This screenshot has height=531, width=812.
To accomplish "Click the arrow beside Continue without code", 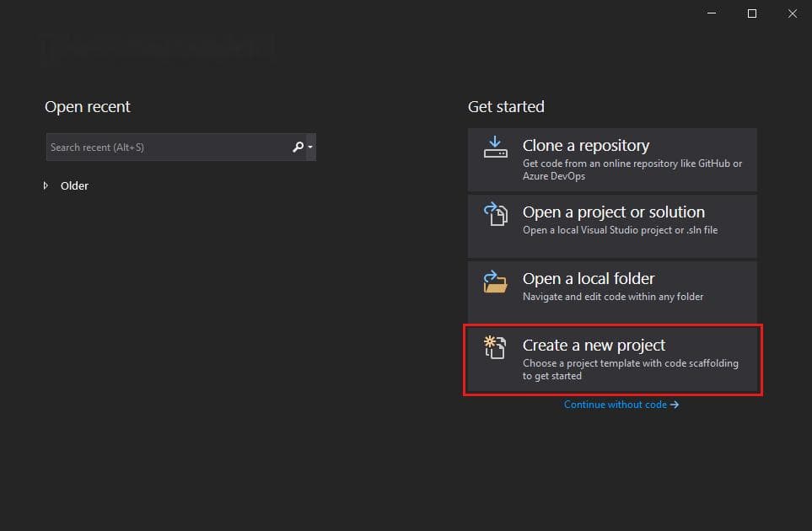I will [675, 405].
